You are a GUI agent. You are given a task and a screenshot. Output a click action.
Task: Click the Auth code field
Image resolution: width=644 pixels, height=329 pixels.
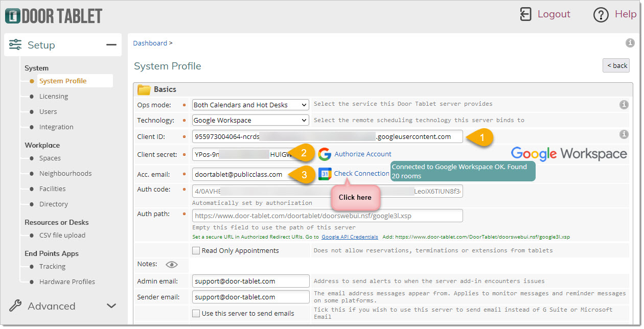point(328,191)
